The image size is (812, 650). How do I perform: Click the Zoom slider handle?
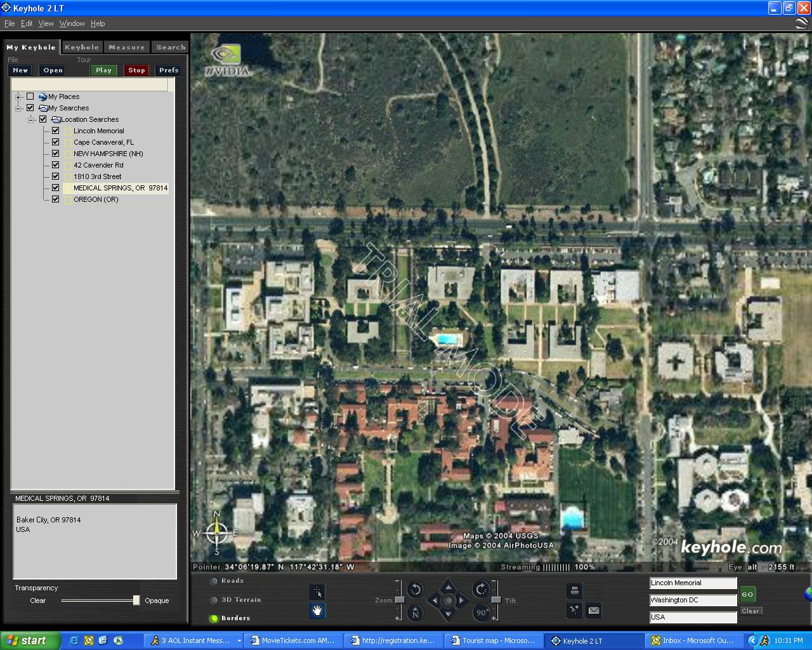tap(400, 600)
